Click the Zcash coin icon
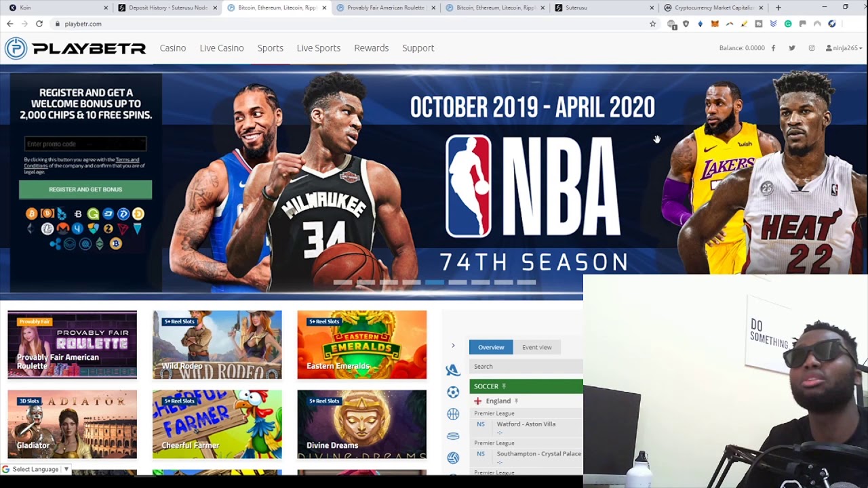This screenshot has height=488, width=868. (108, 228)
